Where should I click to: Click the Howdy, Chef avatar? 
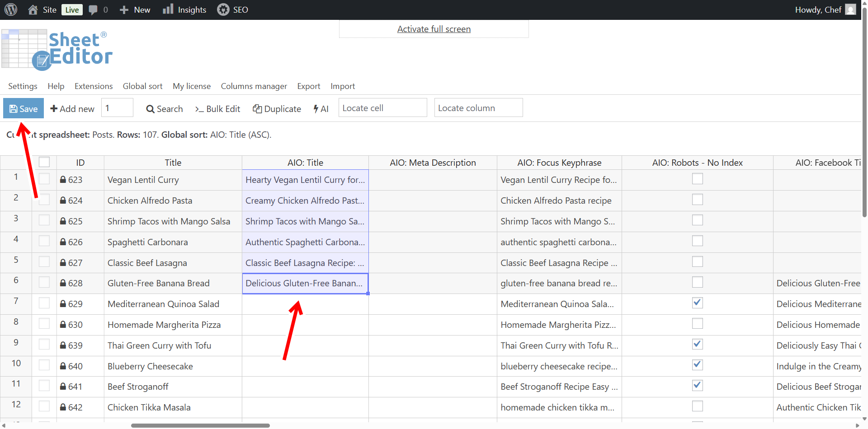pyautogui.click(x=850, y=9)
